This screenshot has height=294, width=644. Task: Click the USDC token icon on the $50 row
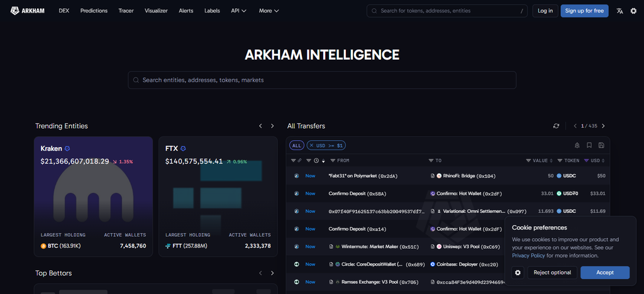click(x=559, y=175)
